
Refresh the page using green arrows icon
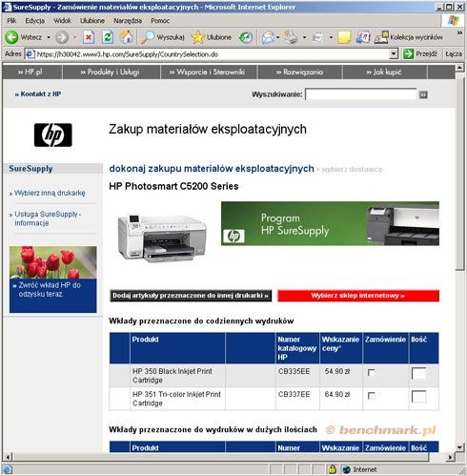pyautogui.click(x=108, y=37)
